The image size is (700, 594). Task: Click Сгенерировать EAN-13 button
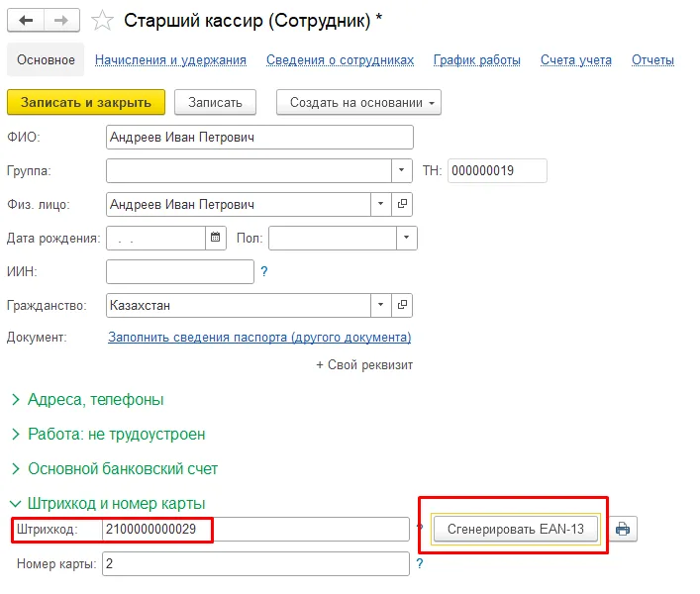click(x=516, y=529)
